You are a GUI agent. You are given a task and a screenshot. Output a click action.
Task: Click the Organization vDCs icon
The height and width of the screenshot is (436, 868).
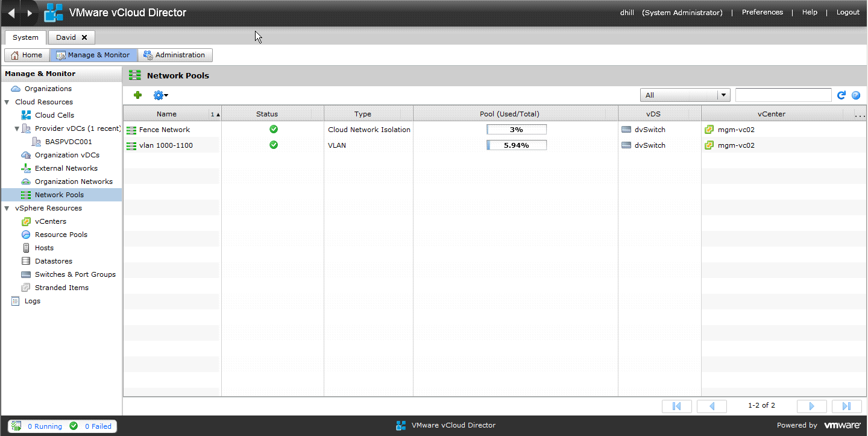(26, 155)
